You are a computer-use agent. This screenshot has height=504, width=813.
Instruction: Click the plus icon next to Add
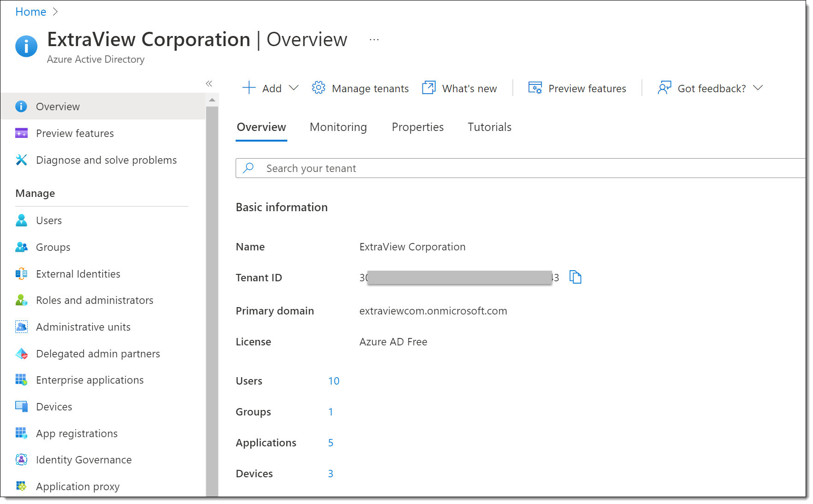tap(249, 88)
